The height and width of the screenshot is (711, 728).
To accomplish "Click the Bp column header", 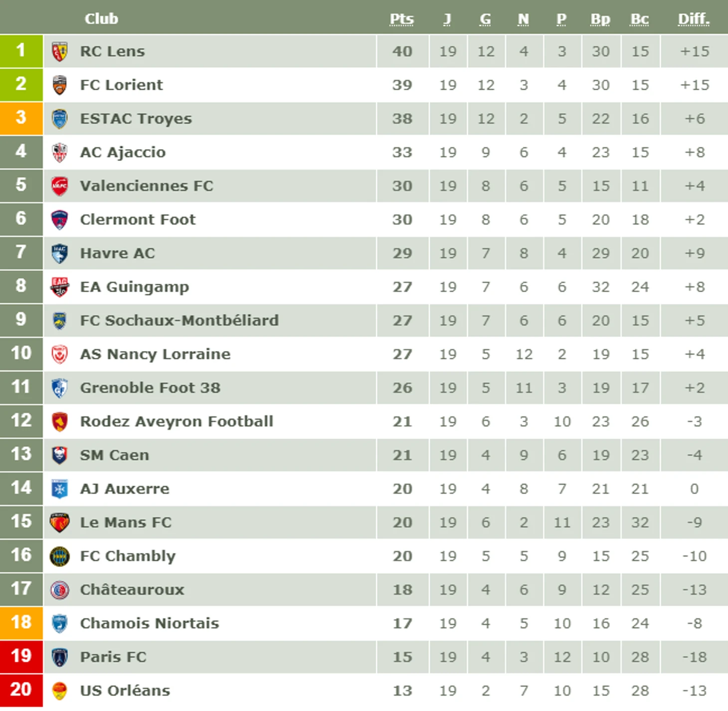I will coord(600,19).
